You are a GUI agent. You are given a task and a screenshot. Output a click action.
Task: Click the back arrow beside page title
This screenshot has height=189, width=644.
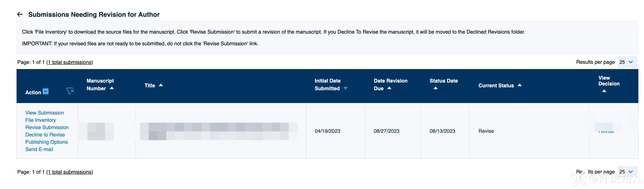point(20,14)
